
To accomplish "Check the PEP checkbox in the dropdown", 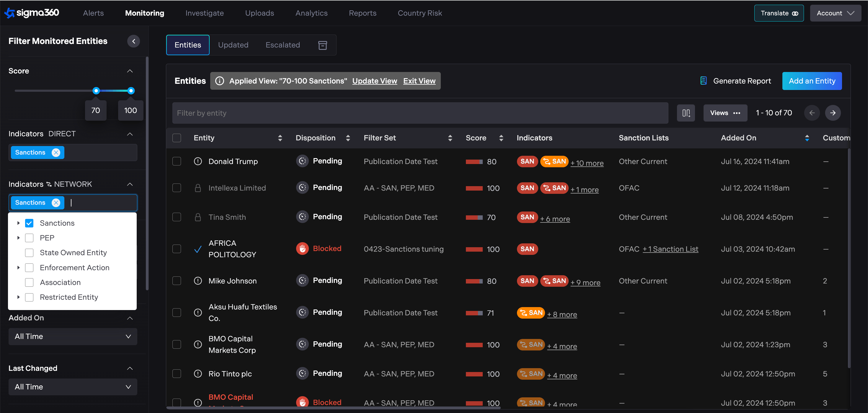I will coord(29,238).
